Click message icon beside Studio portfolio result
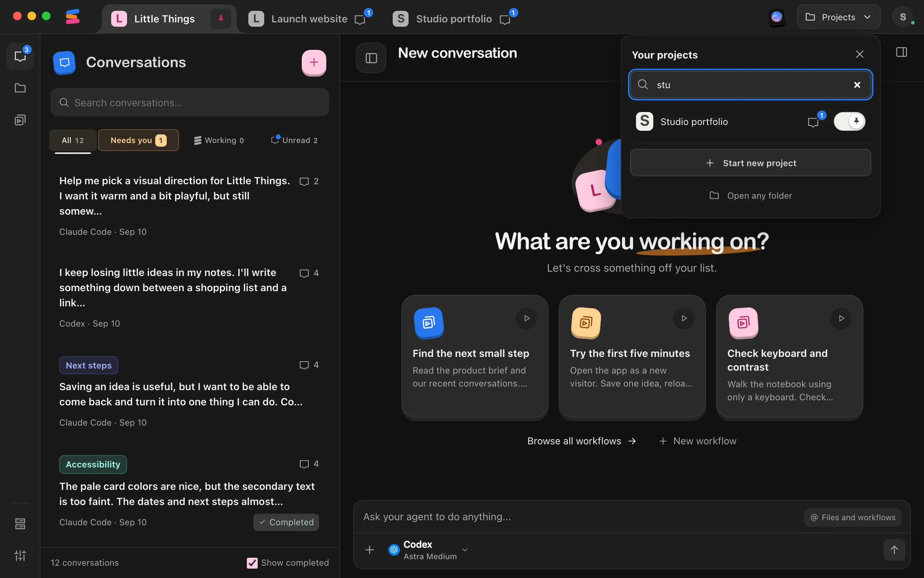This screenshot has width=924, height=578. 813,122
